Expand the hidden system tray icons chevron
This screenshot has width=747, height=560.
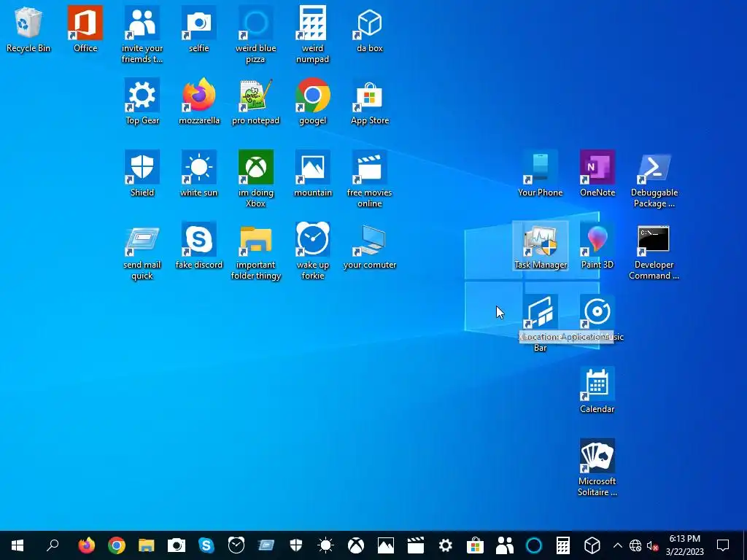(x=617, y=545)
